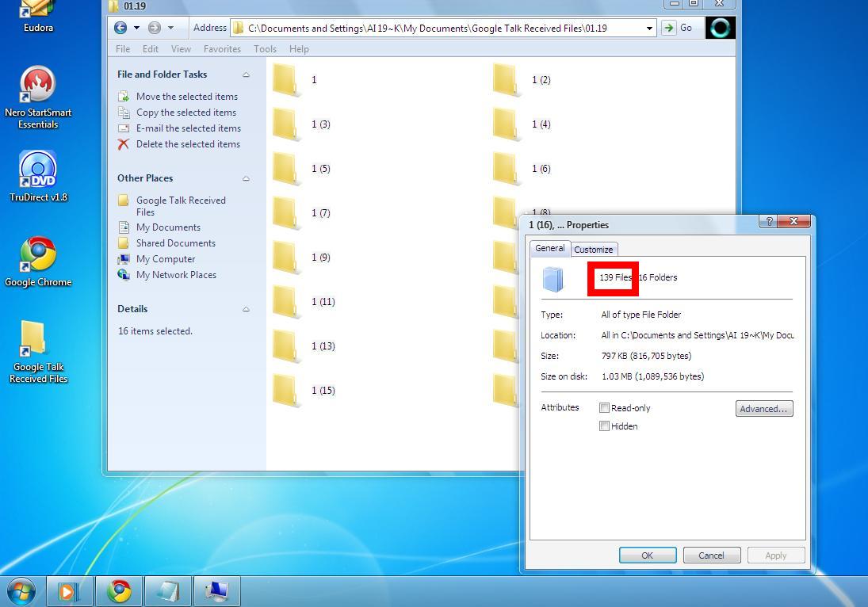Screen dimensions: 868x607
Task: Click the Delete the selected items icon
Action: pos(124,144)
